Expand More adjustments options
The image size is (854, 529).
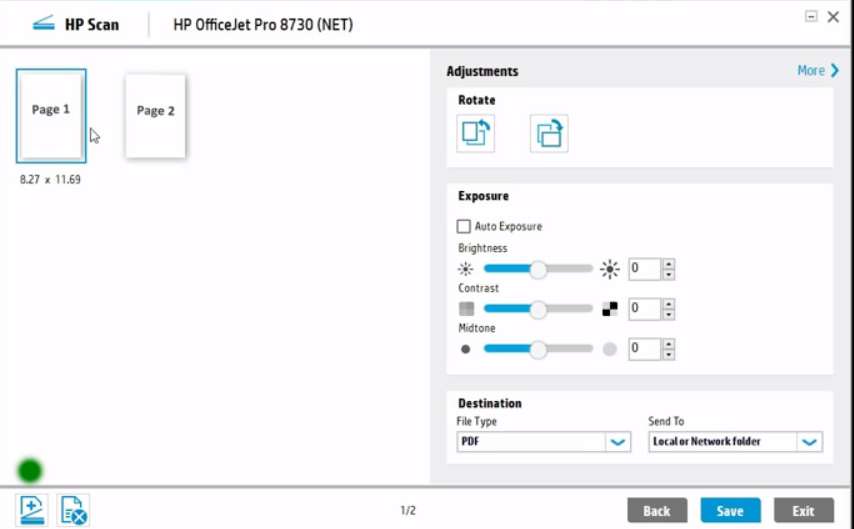point(818,71)
